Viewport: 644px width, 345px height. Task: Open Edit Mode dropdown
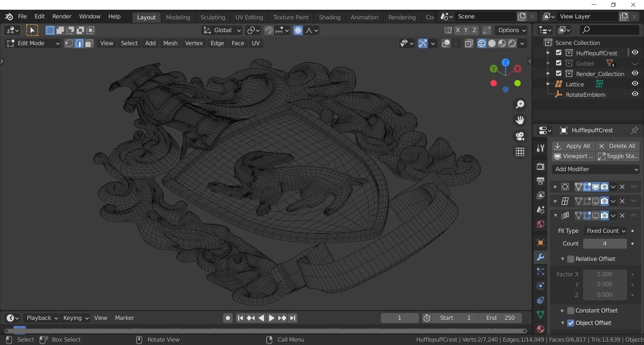tap(33, 44)
